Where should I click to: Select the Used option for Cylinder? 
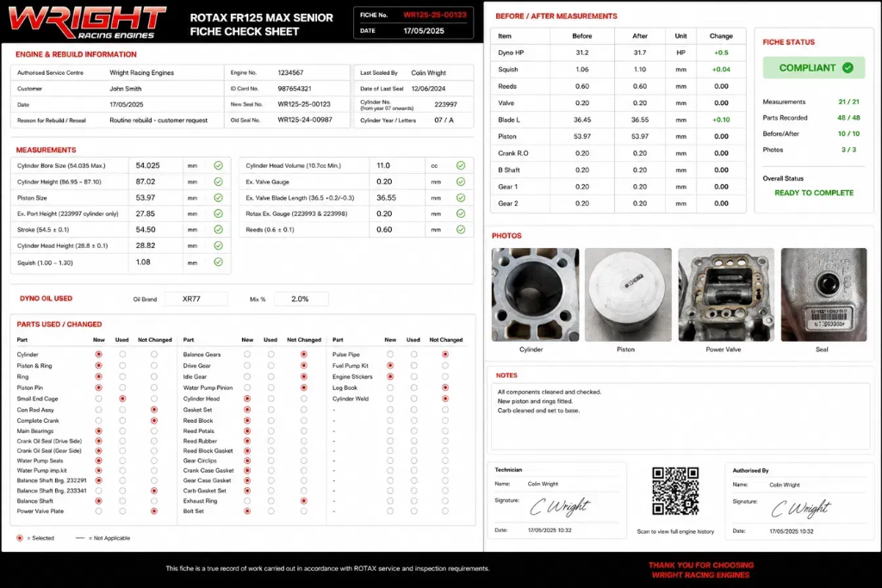tap(122, 354)
